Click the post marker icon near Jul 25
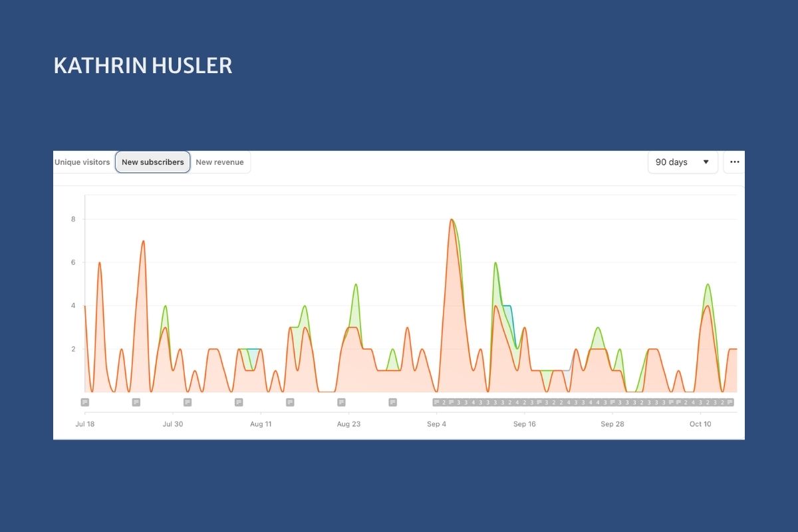The image size is (798, 532). 136,402
